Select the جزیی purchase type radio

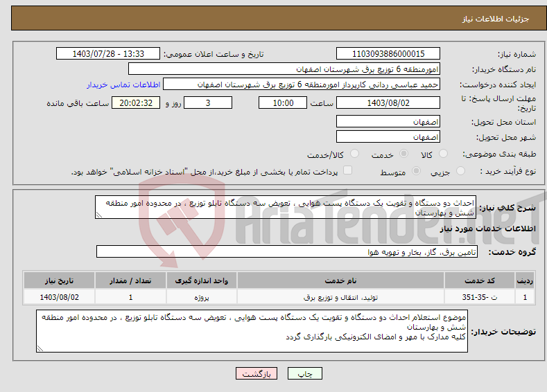coord(460,171)
